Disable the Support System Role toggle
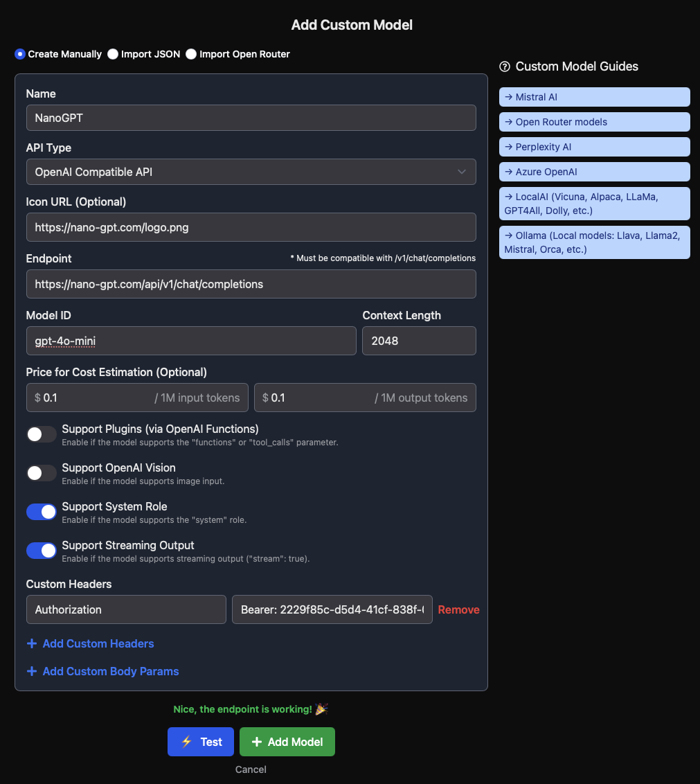700x784 pixels. pos(41,512)
